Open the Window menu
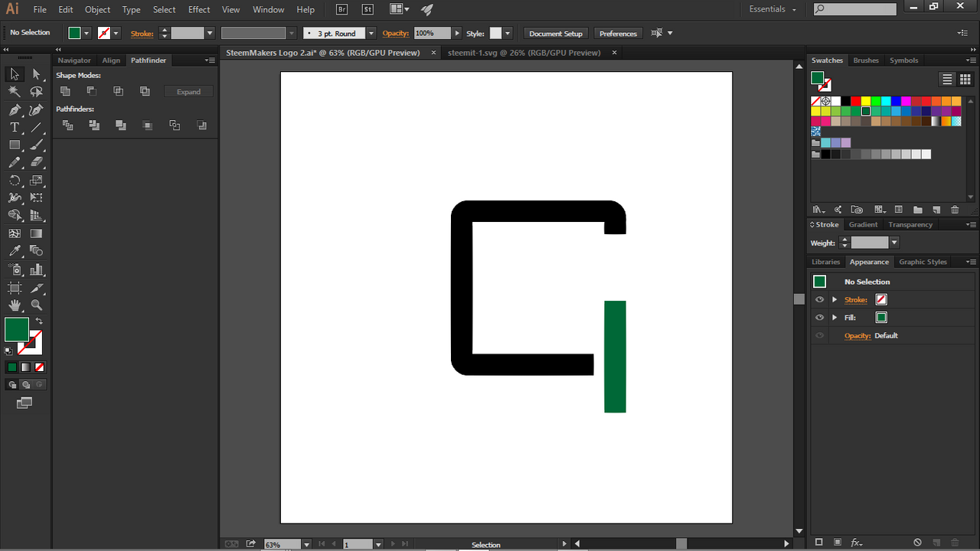The image size is (980, 551). click(x=268, y=9)
